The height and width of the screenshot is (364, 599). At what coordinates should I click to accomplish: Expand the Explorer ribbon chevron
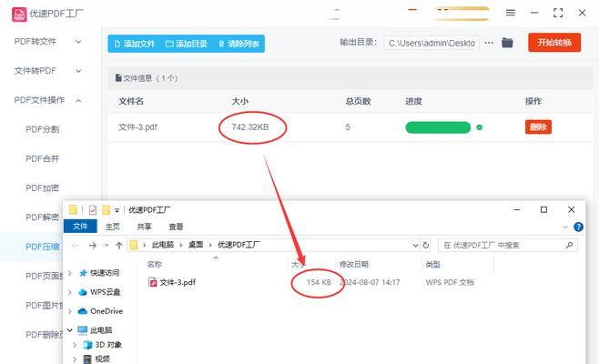(x=565, y=227)
